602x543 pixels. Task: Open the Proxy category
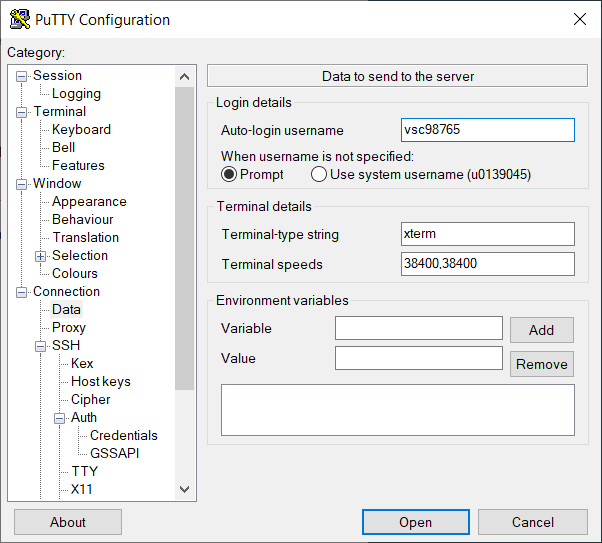(69, 328)
